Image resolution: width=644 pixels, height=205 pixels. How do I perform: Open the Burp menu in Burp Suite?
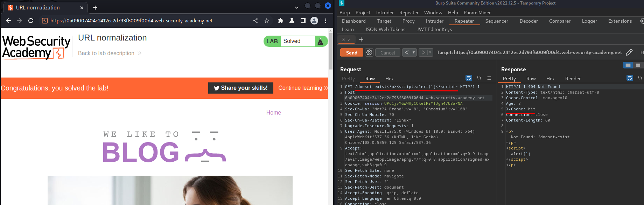[345, 13]
